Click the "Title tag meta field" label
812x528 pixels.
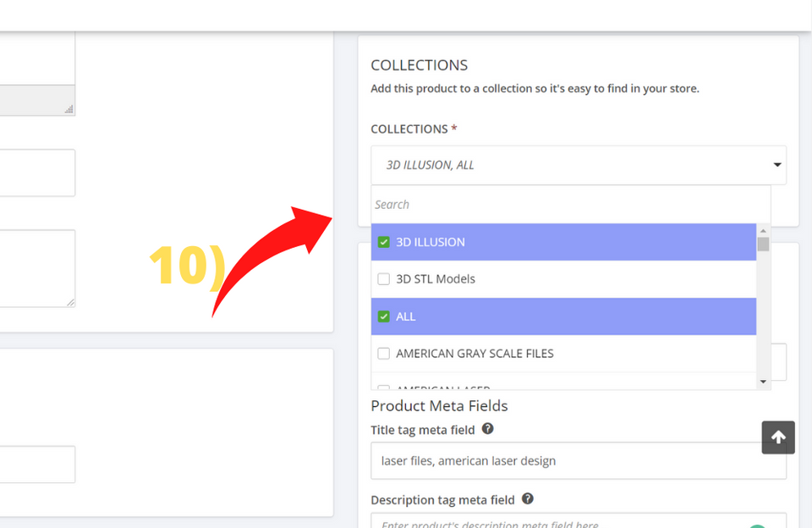coord(423,430)
